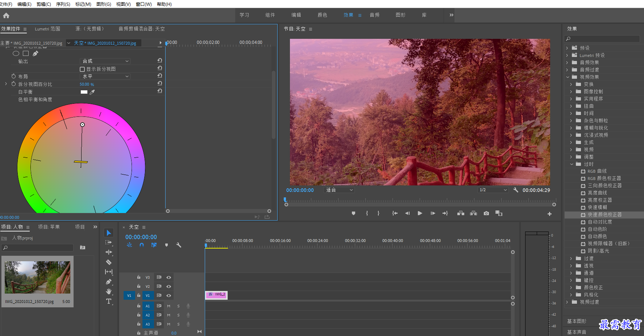Solo audio track A2
Image resolution: width=644 pixels, height=336 pixels.
178,315
